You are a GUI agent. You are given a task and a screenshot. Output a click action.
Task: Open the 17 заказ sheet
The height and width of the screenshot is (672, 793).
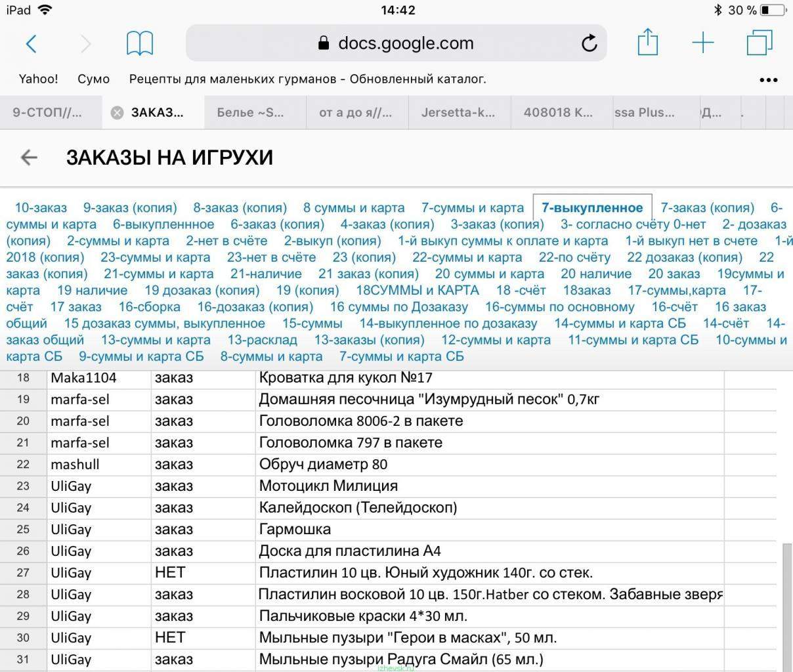click(x=76, y=306)
